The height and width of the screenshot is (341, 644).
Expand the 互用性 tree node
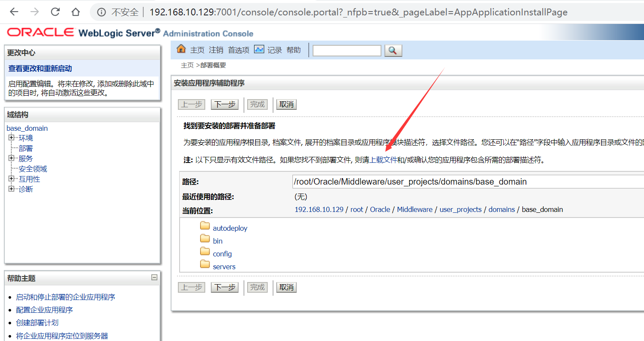pyautogui.click(x=12, y=179)
